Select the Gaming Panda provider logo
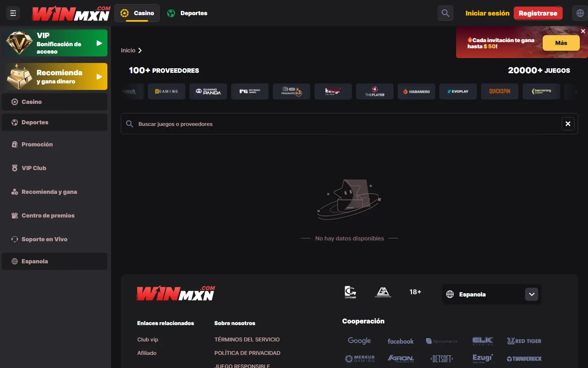The image size is (588, 368). pyautogui.click(x=208, y=92)
